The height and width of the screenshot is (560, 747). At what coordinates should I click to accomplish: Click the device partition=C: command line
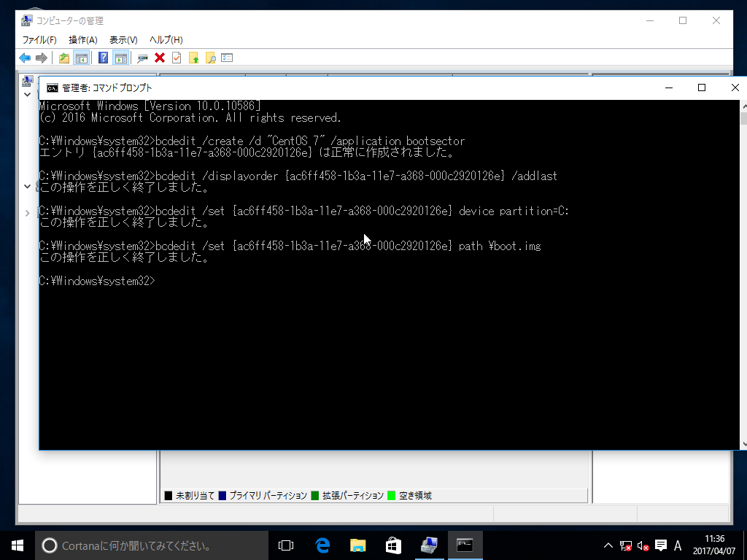[304, 211]
